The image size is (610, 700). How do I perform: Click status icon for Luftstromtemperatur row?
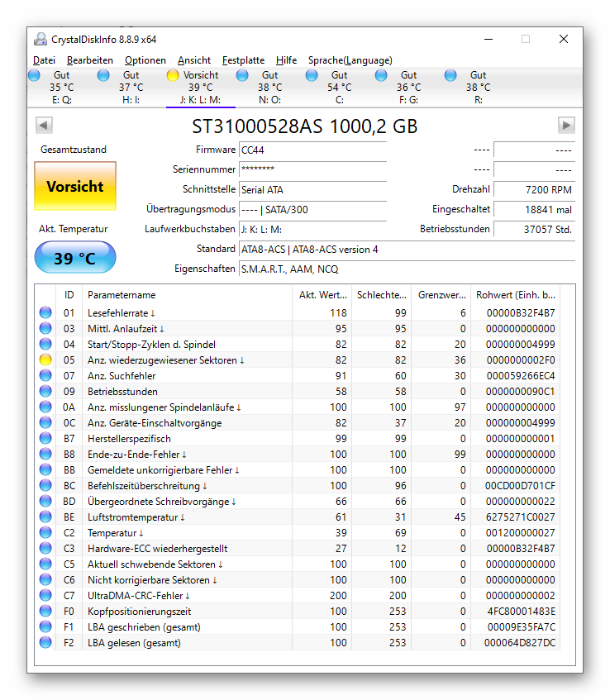tap(45, 517)
